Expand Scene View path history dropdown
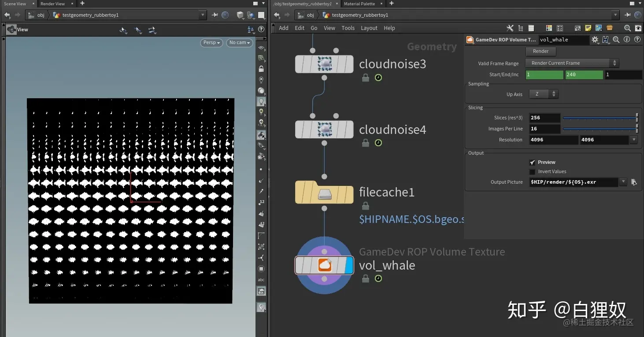The height and width of the screenshot is (337, 644). point(203,15)
